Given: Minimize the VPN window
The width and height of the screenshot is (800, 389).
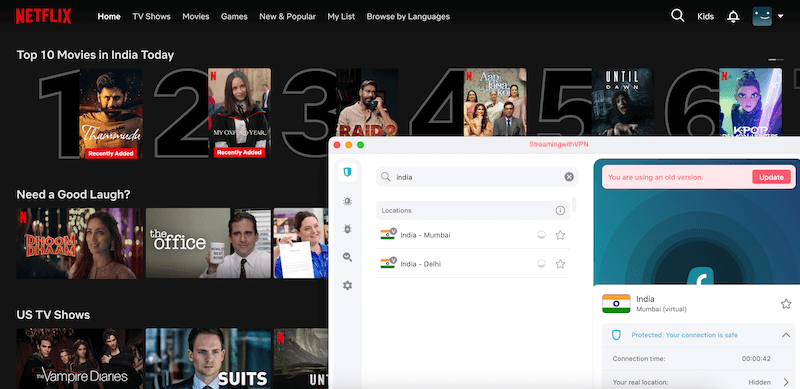Looking at the screenshot, I should [349, 145].
